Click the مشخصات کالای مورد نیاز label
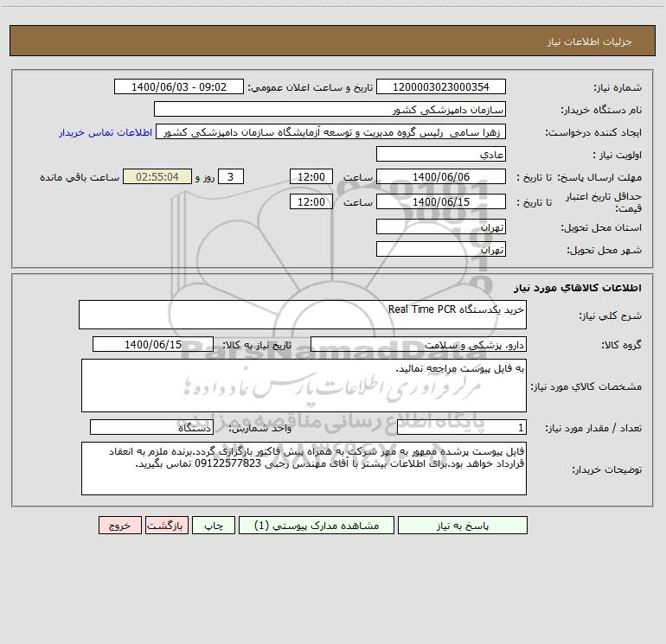Image resolution: width=666 pixels, height=644 pixels. click(586, 386)
